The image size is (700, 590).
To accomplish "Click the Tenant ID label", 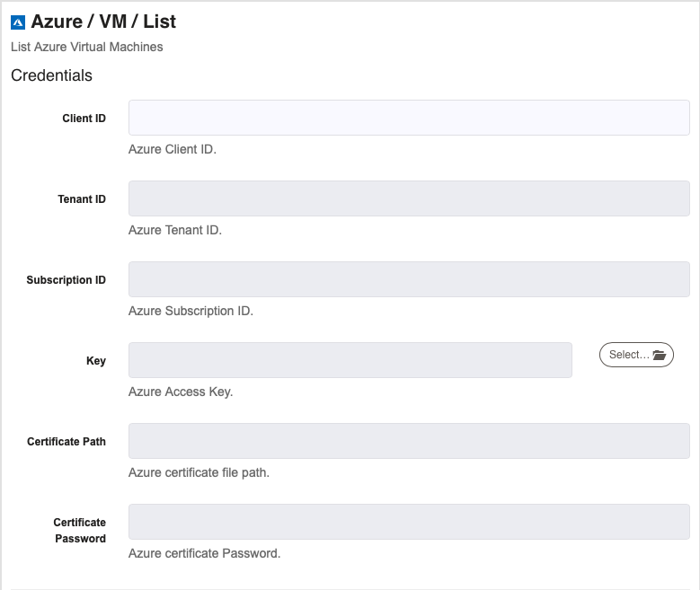I will click(82, 199).
